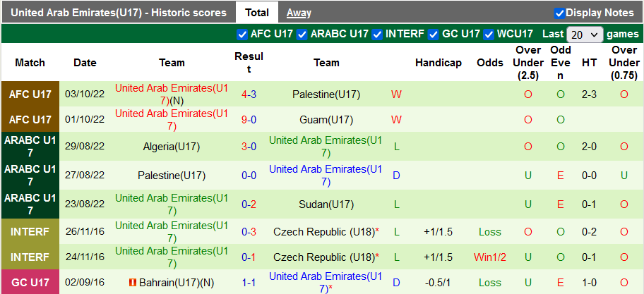Toggle the WCU17 filter checkbox

(489, 34)
